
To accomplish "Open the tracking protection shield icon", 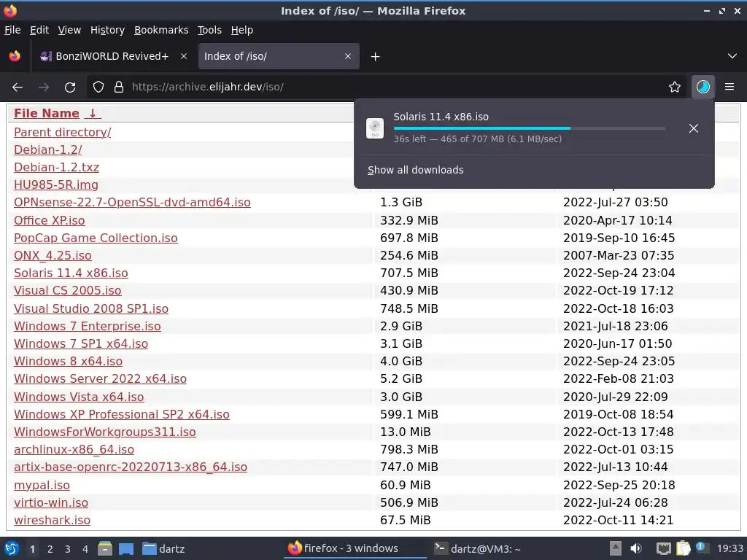I will coord(98,87).
